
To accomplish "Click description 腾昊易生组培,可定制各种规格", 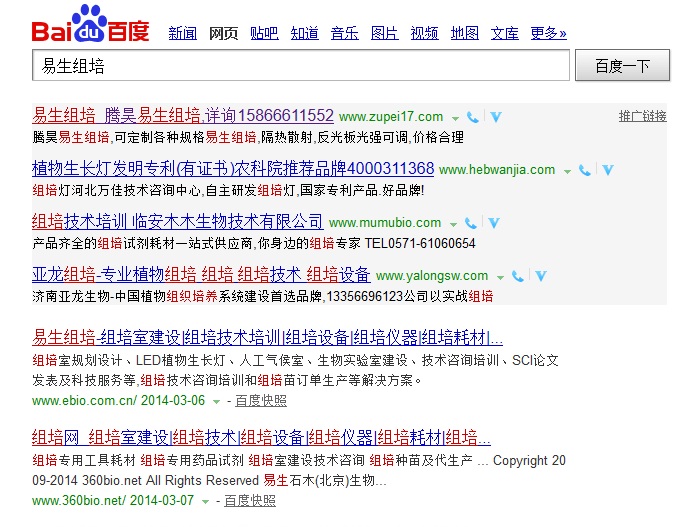I will [x=248, y=137].
